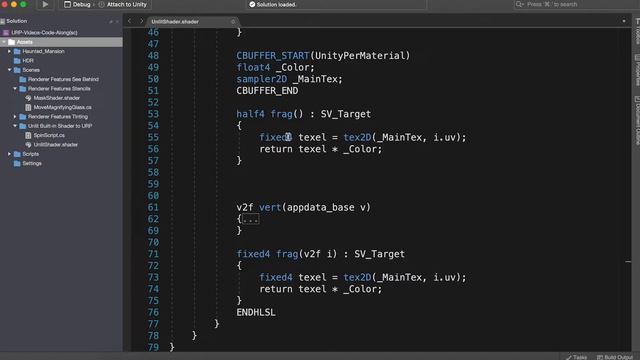640x360 pixels.
Task: Click line number 73 in the gutter
Action: [x=153, y=278]
